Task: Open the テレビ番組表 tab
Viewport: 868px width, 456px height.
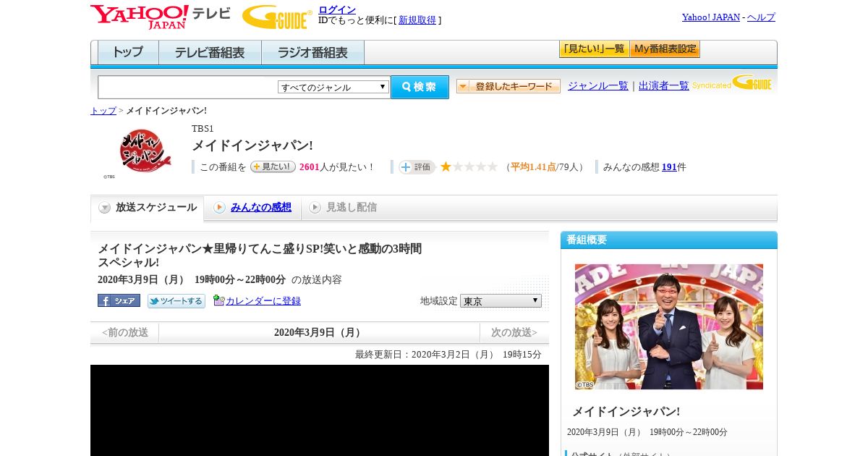Action: [x=210, y=53]
